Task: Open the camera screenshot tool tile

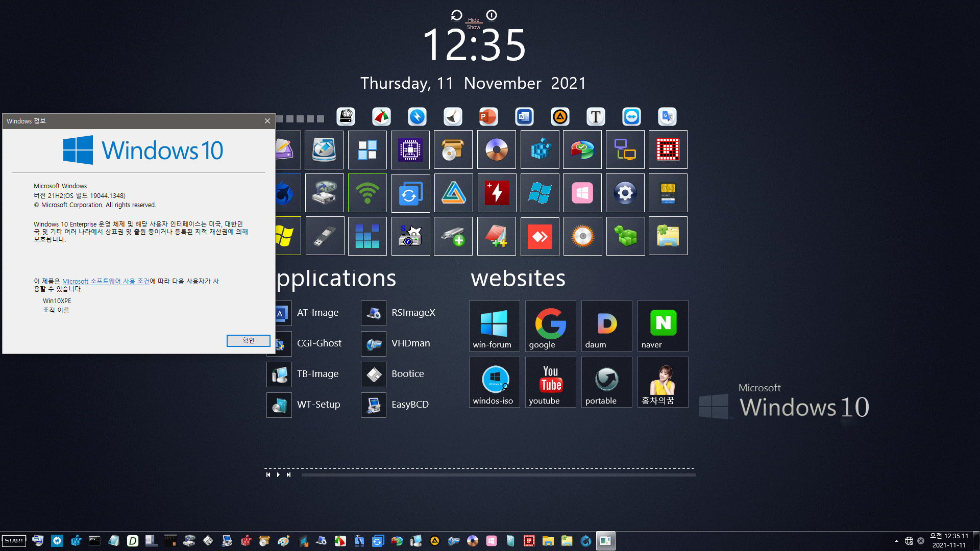Action: point(410,236)
